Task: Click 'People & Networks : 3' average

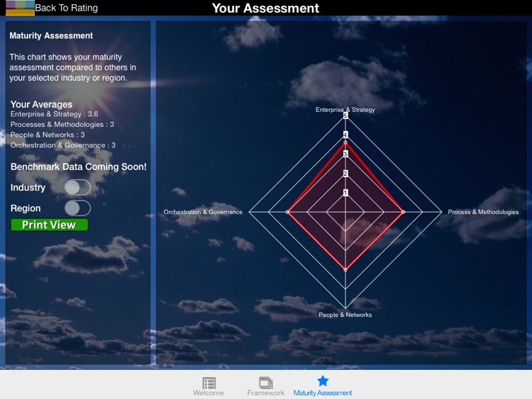Action: click(48, 135)
